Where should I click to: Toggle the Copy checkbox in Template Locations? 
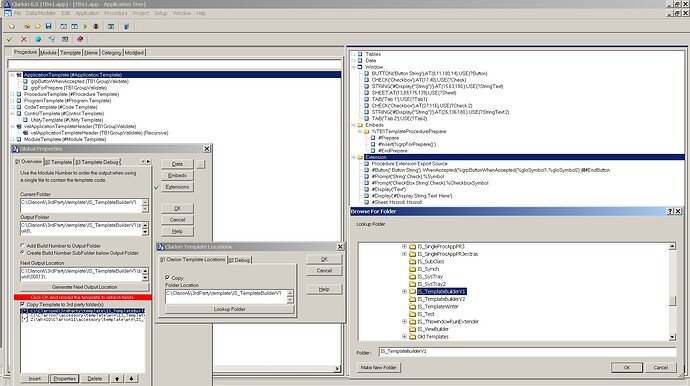tap(167, 278)
